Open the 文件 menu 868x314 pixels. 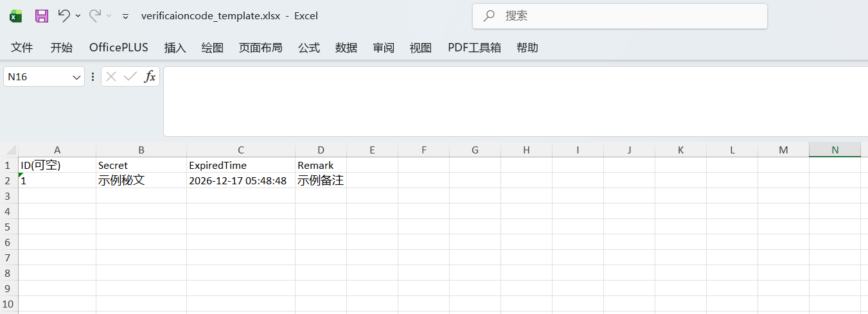click(22, 48)
